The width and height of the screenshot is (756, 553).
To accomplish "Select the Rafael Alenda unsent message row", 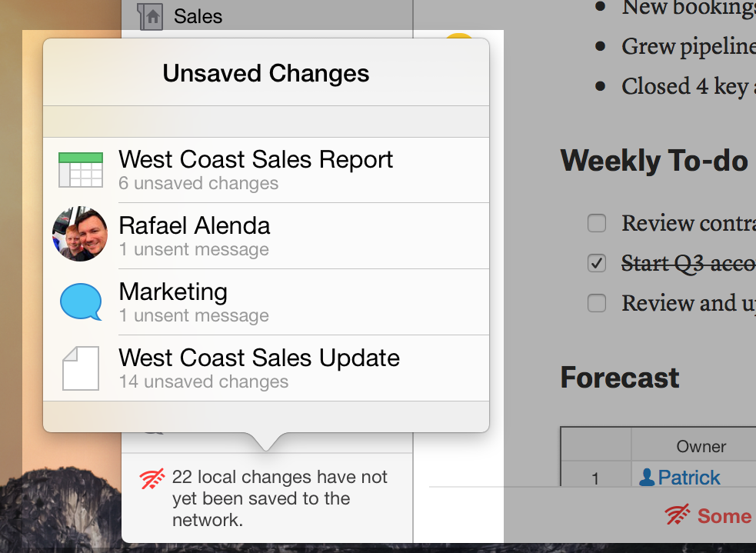I will tap(266, 236).
